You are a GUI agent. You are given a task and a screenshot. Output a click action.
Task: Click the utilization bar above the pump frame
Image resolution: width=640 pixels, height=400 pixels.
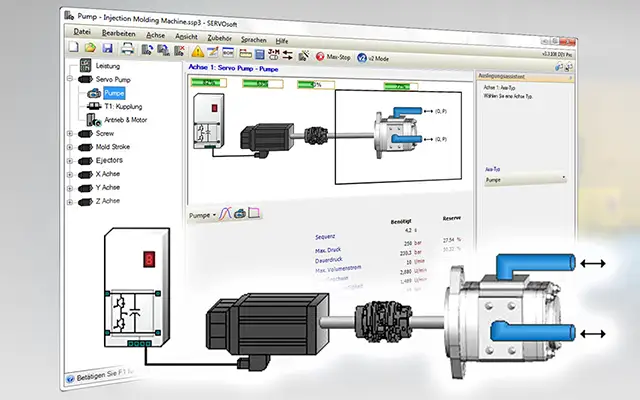click(x=401, y=87)
